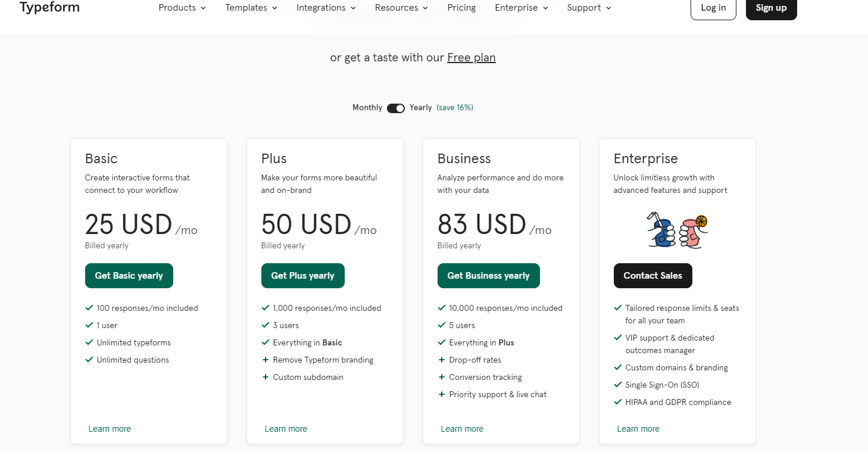The image size is (868, 452).
Task: Open Learn more under Business plan
Action: coord(462,429)
